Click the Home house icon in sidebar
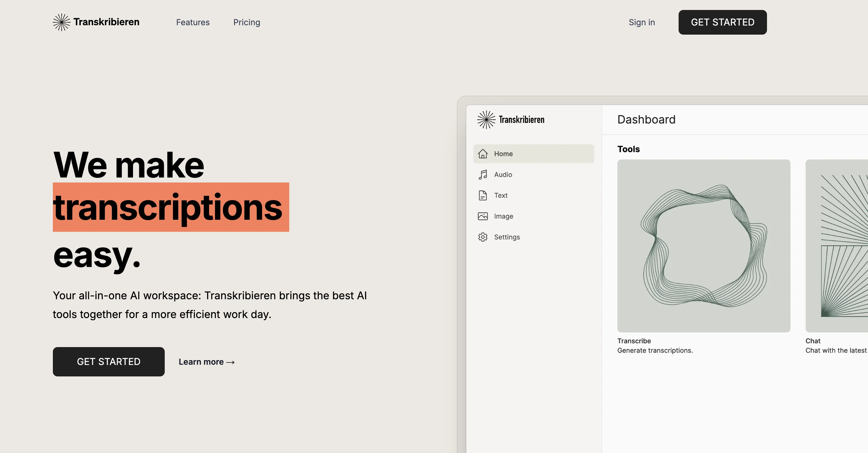This screenshot has width=868, height=453. [x=482, y=154]
